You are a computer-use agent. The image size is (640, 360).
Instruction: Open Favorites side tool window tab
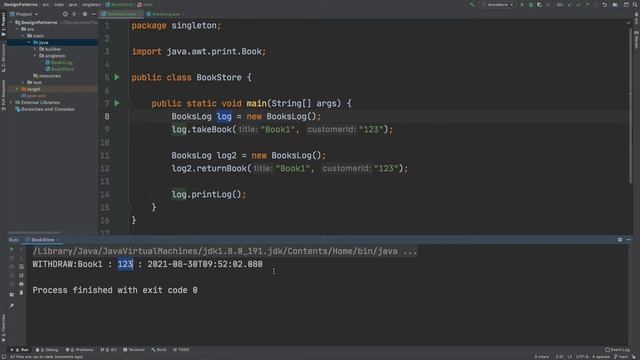click(x=3, y=327)
